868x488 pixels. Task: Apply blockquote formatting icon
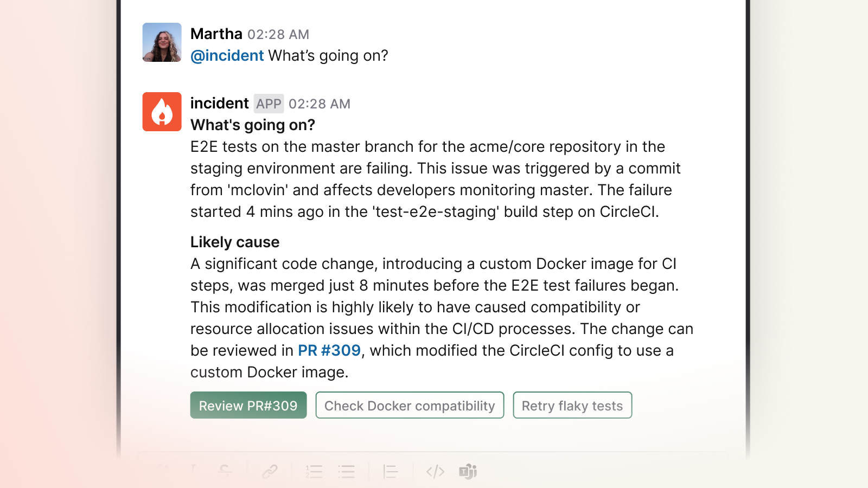coord(390,471)
